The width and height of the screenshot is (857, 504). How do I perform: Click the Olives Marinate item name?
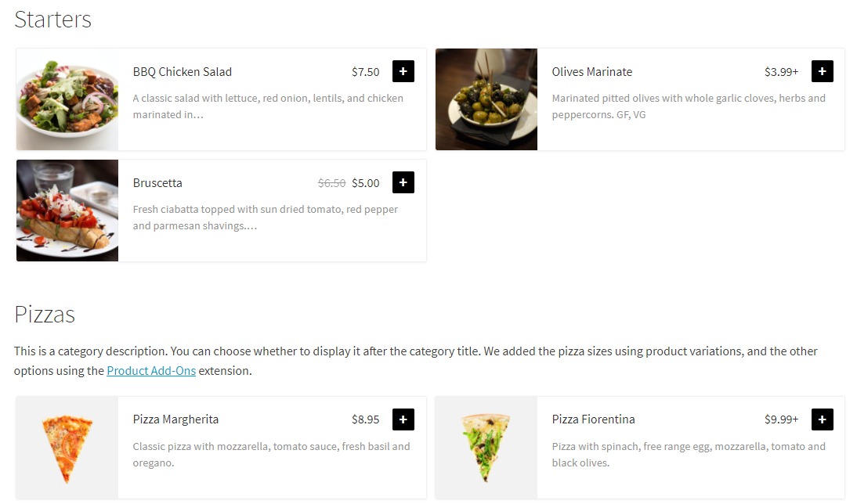tap(591, 72)
